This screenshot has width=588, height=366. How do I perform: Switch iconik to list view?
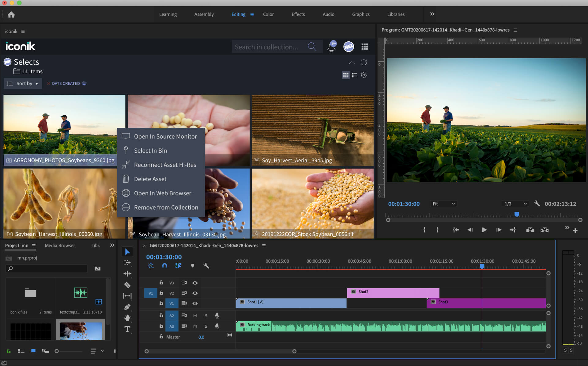(x=355, y=75)
